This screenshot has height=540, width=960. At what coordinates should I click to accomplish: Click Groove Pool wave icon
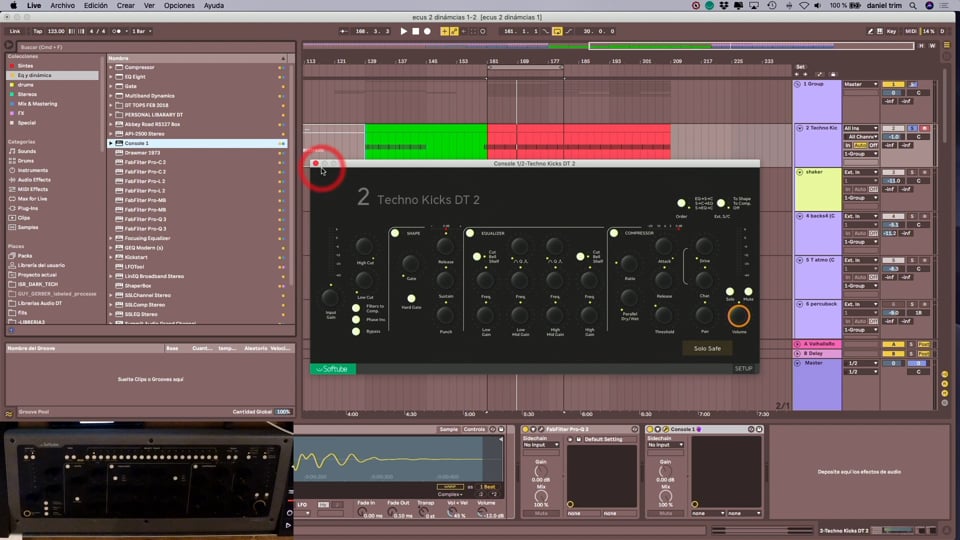tap(9, 413)
